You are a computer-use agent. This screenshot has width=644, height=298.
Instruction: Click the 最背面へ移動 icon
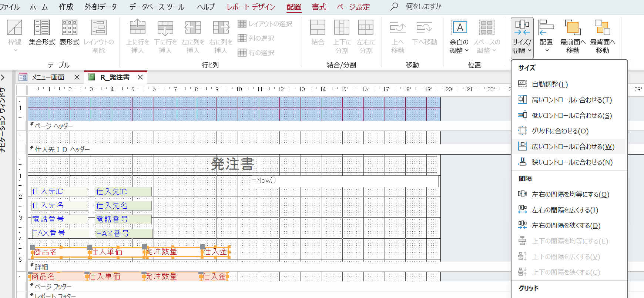[x=602, y=27]
